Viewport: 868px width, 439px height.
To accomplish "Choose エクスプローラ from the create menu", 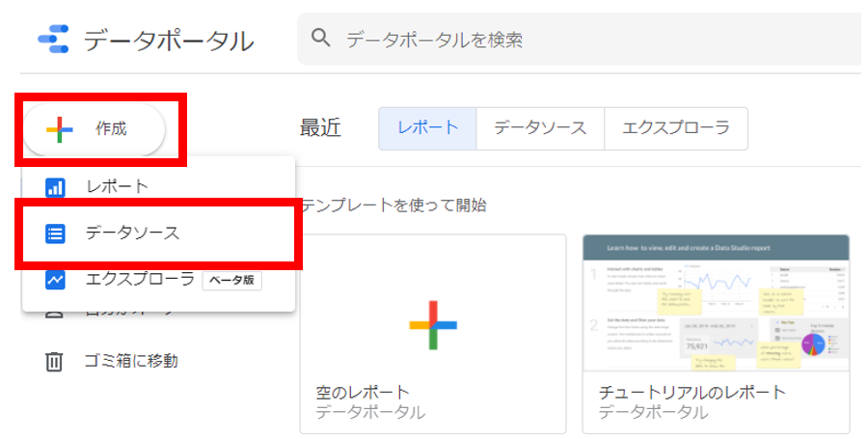I will tap(158, 280).
